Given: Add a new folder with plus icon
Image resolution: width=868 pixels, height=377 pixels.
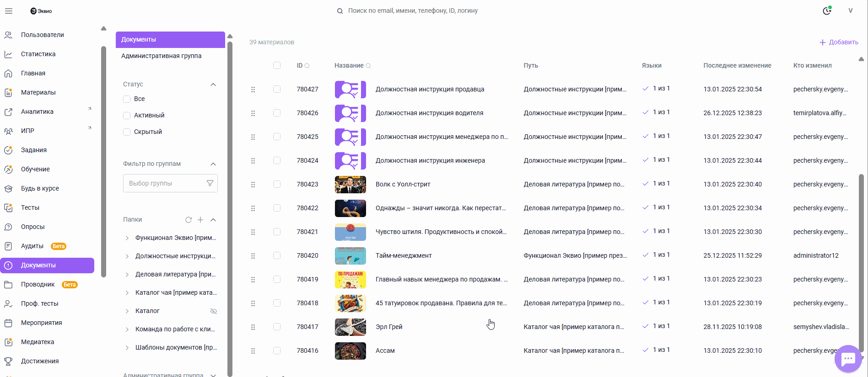Looking at the screenshot, I should pos(200,220).
